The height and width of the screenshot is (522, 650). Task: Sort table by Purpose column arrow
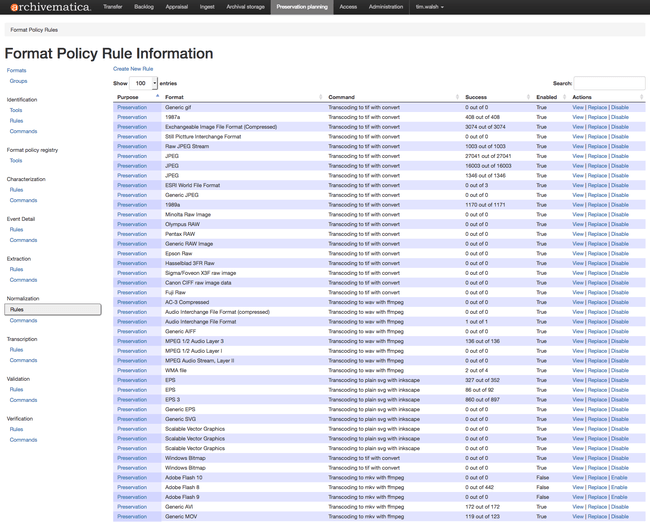point(157,97)
